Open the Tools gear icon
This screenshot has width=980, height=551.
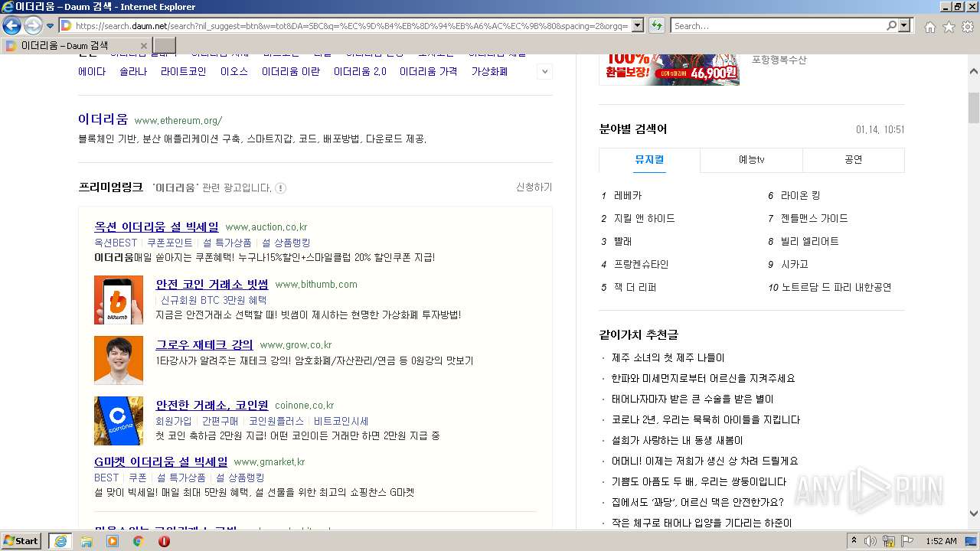(x=968, y=27)
